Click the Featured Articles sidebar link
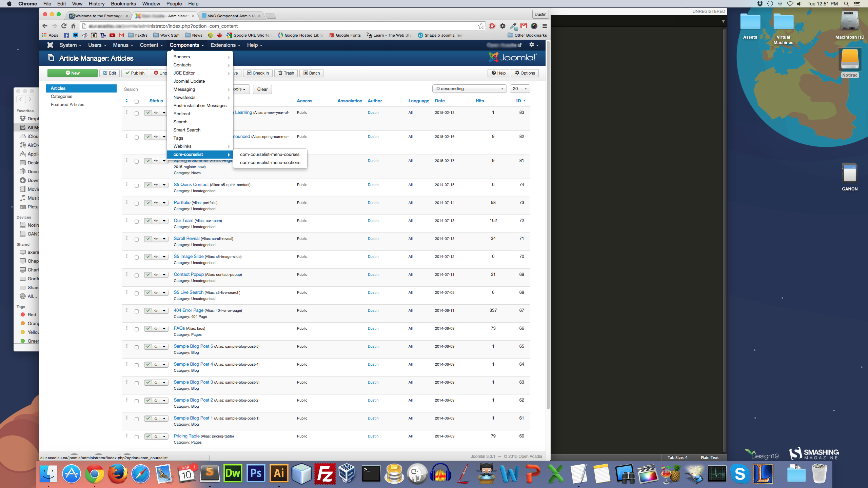 [x=67, y=104]
